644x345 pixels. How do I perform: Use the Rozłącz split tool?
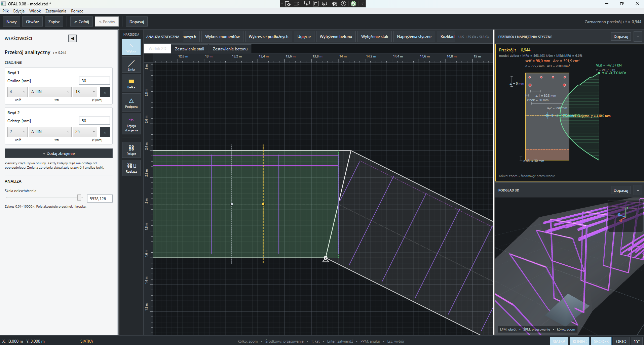(131, 168)
